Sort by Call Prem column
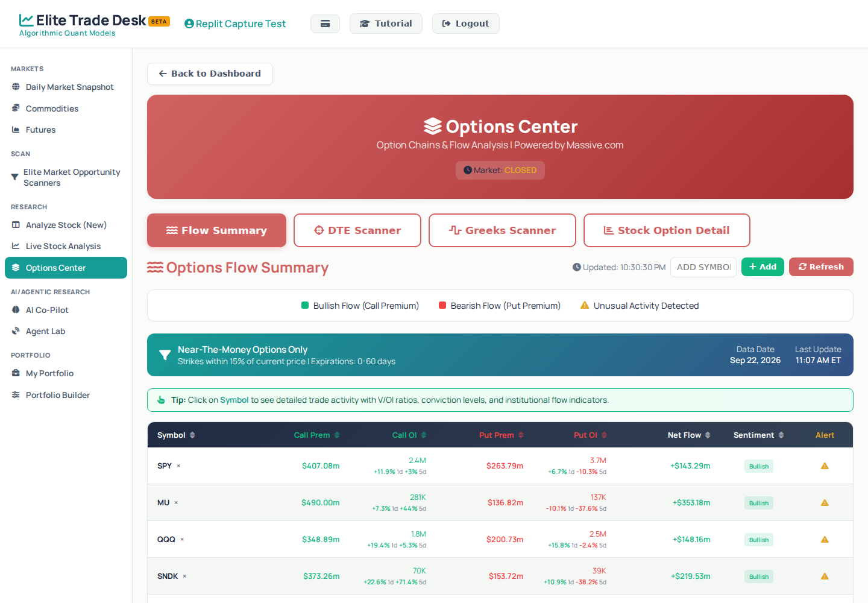 coord(317,435)
